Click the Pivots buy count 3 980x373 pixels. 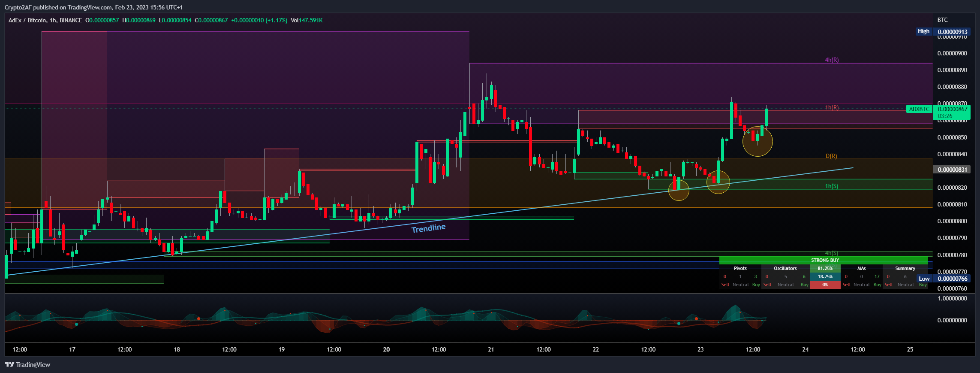pyautogui.click(x=756, y=276)
